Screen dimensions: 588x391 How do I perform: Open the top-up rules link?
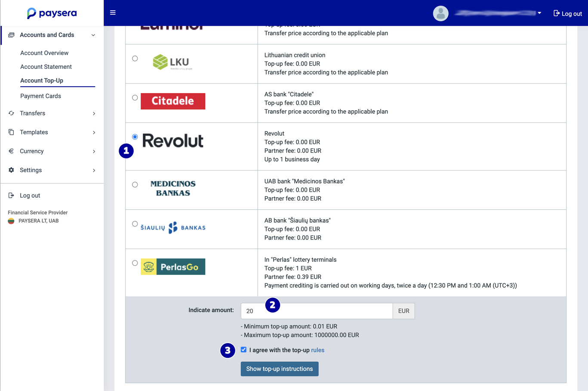point(317,350)
